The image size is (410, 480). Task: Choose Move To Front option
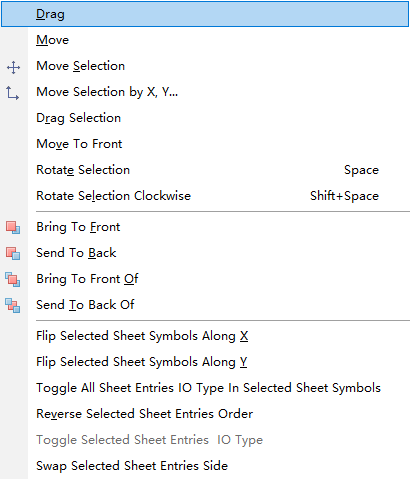[205, 144]
